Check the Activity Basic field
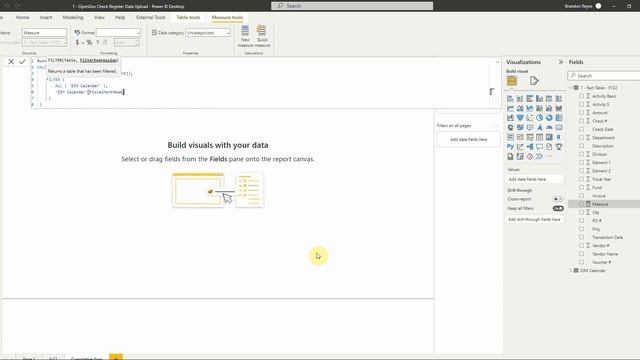The height and width of the screenshot is (360, 640). pos(581,96)
